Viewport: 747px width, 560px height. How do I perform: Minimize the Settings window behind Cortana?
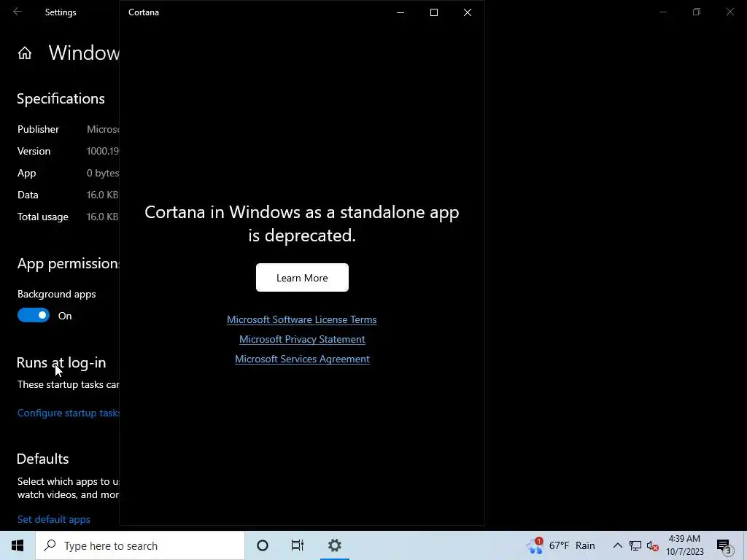tap(663, 12)
